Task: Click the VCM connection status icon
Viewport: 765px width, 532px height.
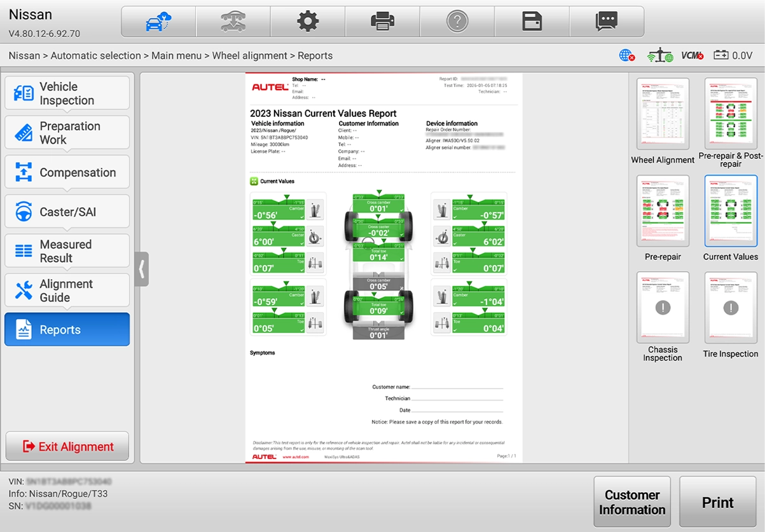Action: tap(692, 56)
